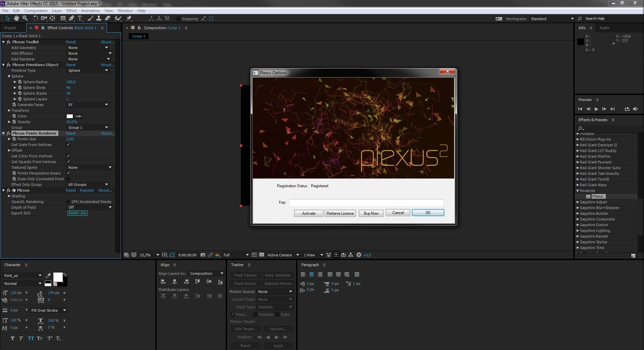Uncheck Get Scale From Vertices
This screenshot has height=350, width=644.
[68, 145]
